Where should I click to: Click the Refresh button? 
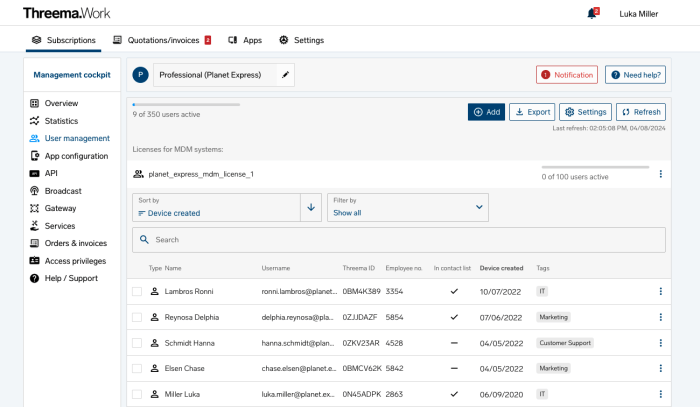pos(641,112)
